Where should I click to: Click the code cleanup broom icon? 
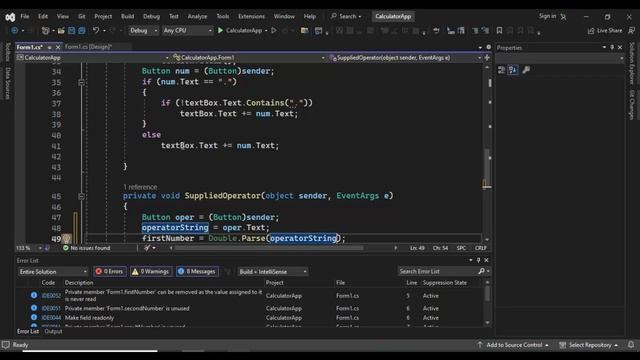click(147, 248)
